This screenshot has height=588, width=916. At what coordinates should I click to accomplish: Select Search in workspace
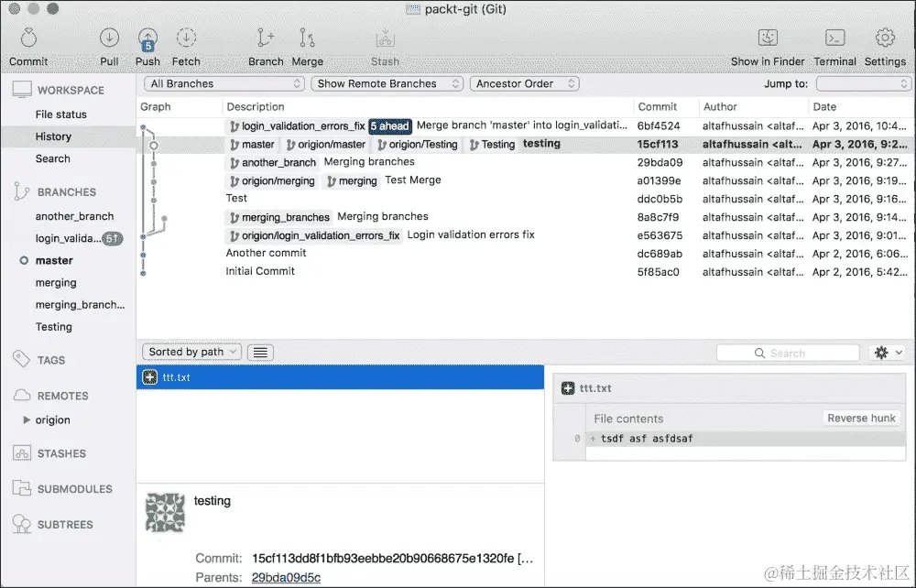52,158
